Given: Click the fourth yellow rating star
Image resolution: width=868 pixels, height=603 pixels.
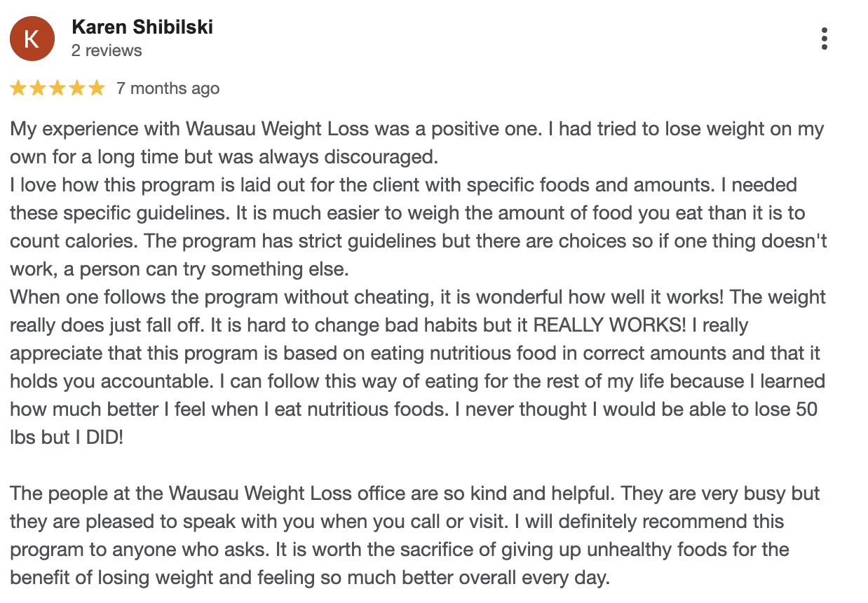Looking at the screenshot, I should point(77,88).
